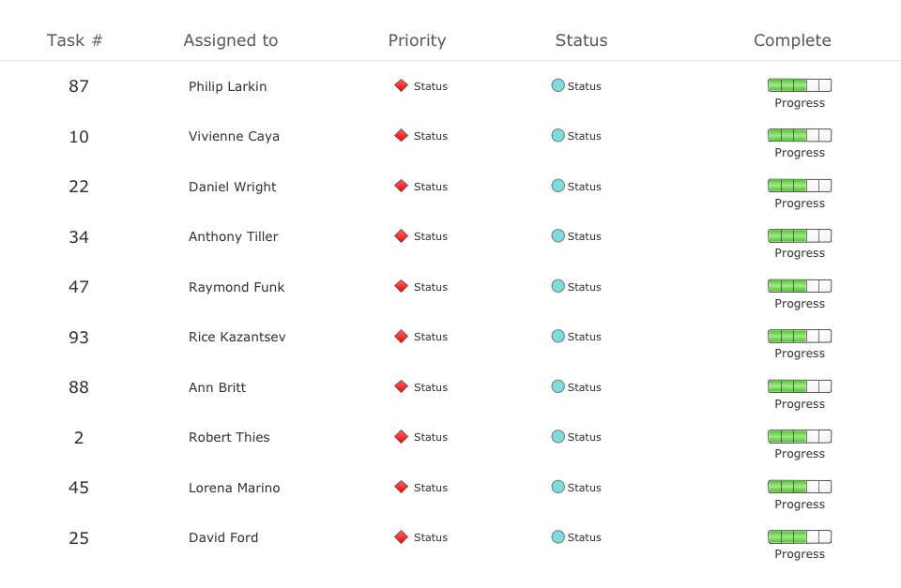Click the Task # column header
The height and width of the screenshot is (588, 901).
coord(75,40)
